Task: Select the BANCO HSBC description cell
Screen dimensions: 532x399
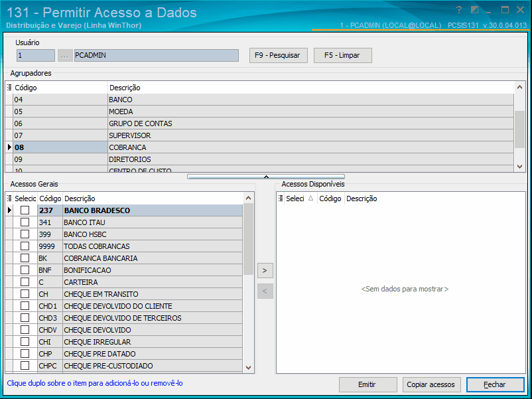Action: [x=153, y=234]
